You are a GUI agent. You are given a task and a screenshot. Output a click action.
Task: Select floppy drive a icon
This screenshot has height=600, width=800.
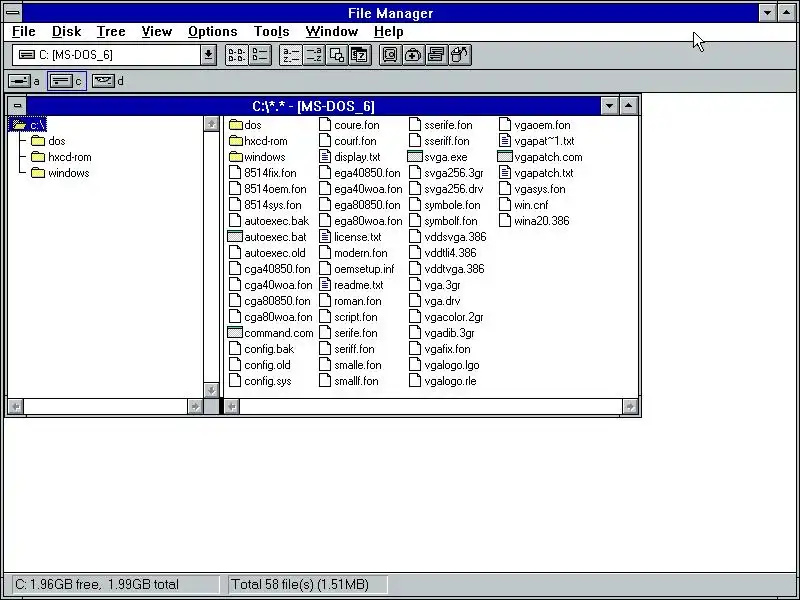[x=20, y=81]
